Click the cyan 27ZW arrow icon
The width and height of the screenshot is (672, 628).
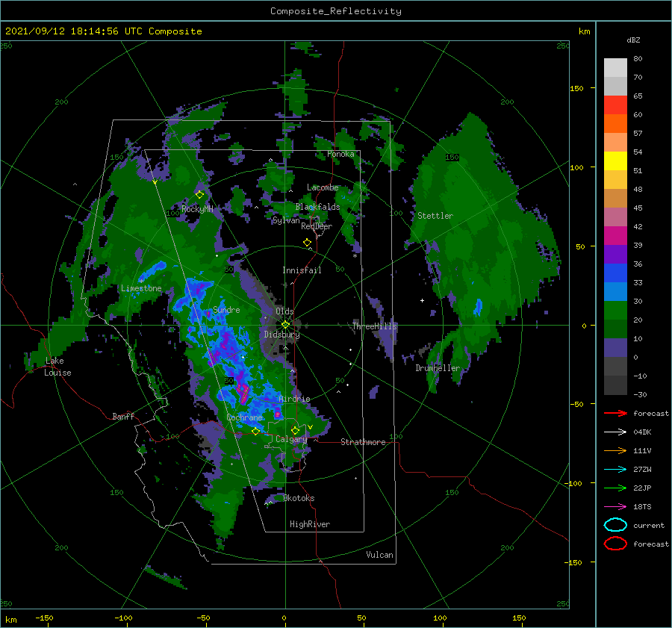pos(615,470)
